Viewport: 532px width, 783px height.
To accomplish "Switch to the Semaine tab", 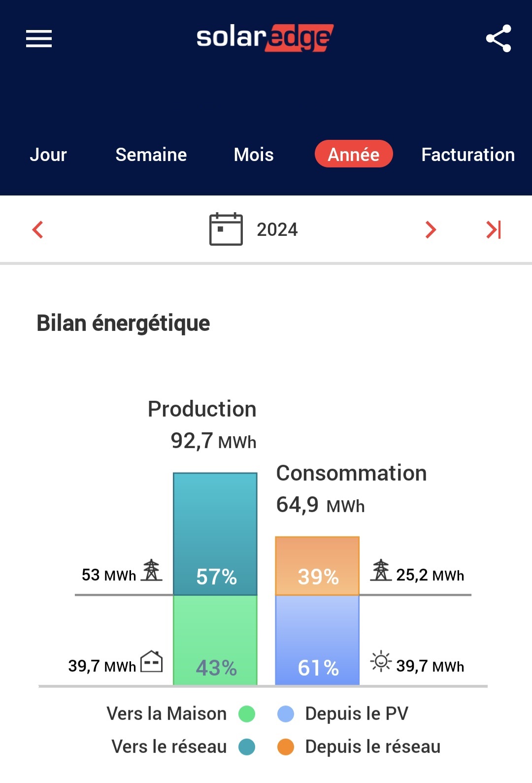I will click(151, 155).
